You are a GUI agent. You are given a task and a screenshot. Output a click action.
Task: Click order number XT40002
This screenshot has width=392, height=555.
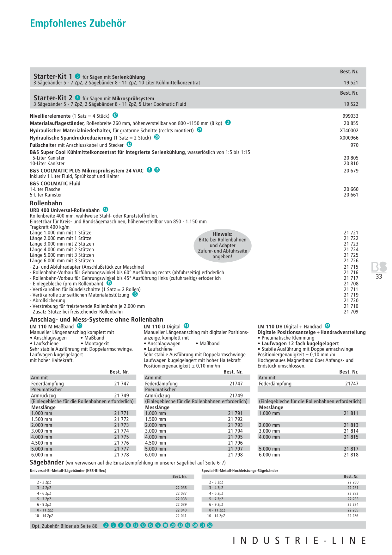[349, 131]
